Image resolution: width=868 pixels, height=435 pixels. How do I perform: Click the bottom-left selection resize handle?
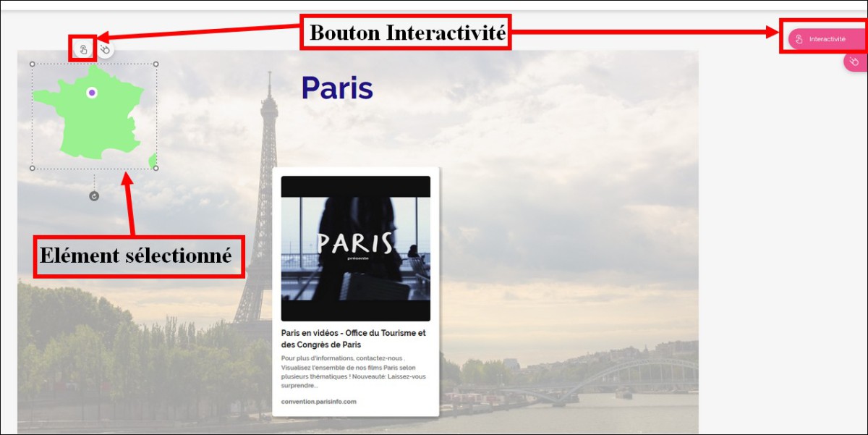pos(33,168)
